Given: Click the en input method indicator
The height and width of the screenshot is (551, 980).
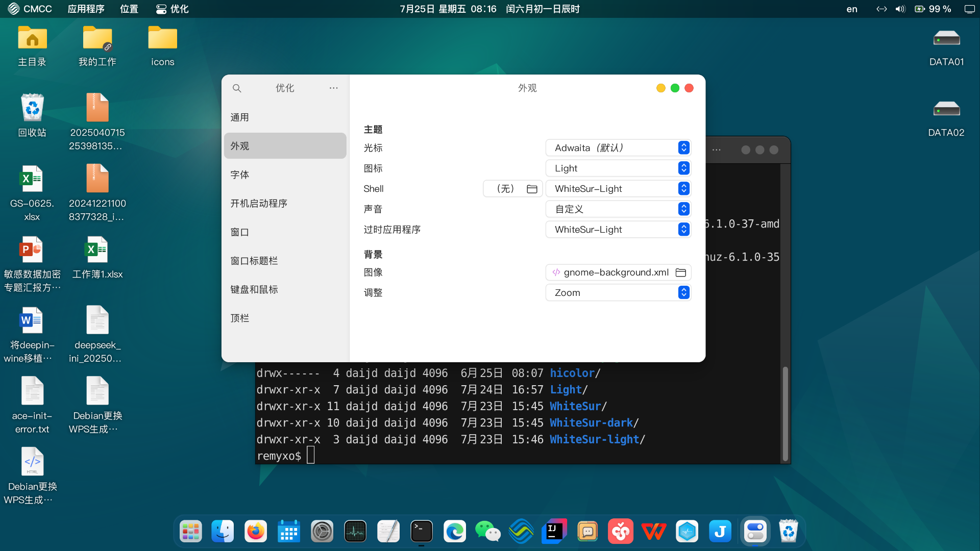Looking at the screenshot, I should click(x=852, y=9).
